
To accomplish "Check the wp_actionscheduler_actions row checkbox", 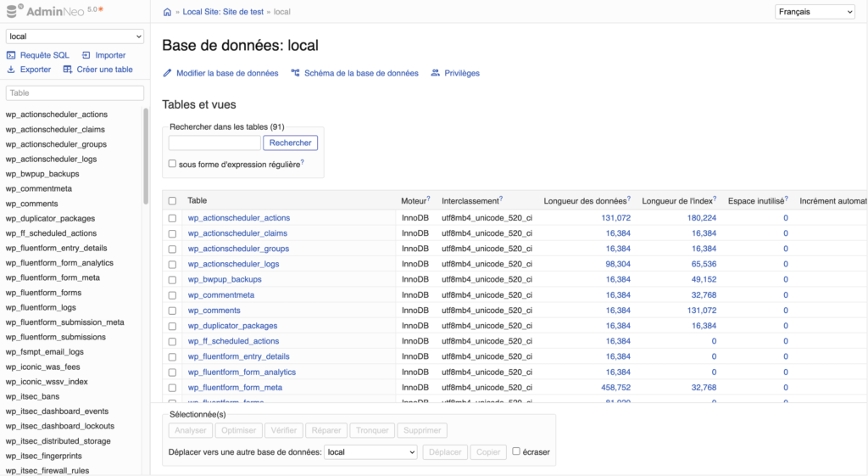I will coord(172,218).
